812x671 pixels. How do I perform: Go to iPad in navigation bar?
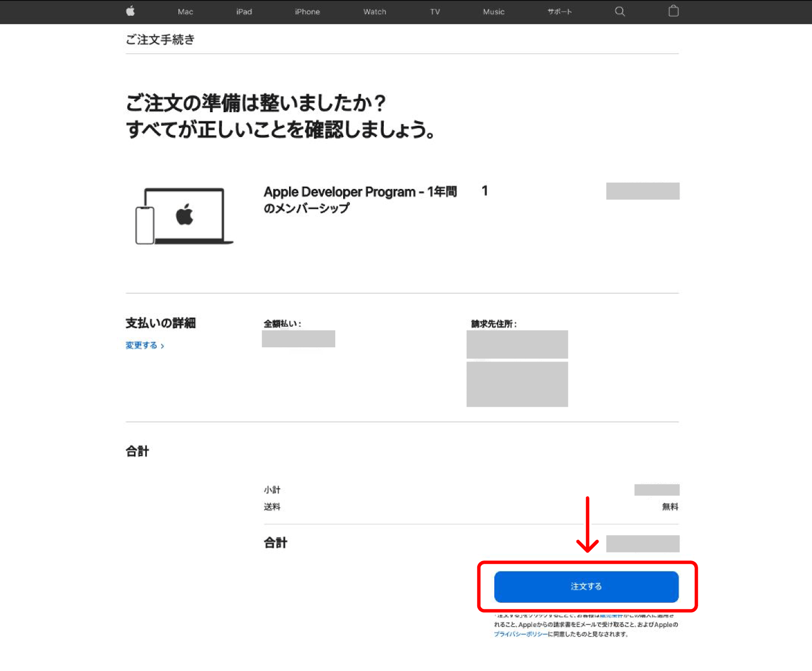tap(244, 12)
